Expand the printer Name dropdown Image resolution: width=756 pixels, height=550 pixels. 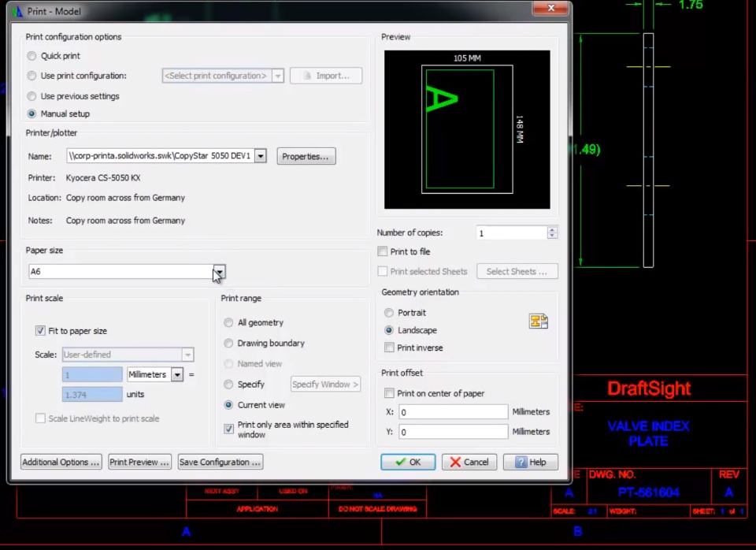tap(261, 156)
